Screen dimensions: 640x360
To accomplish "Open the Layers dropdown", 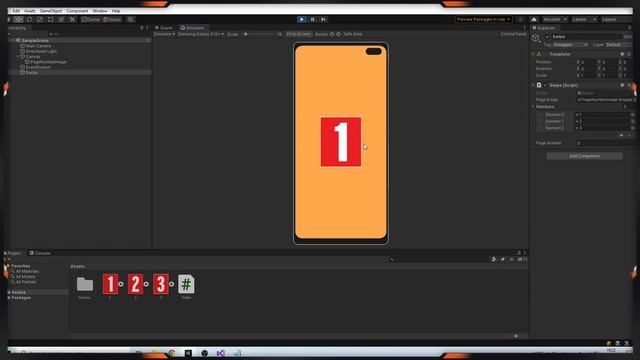I will (x=584, y=19).
